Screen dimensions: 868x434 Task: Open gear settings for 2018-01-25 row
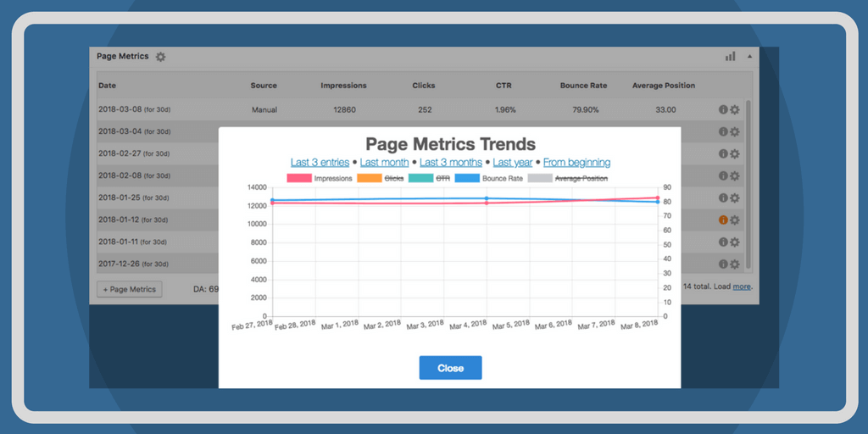(x=735, y=198)
